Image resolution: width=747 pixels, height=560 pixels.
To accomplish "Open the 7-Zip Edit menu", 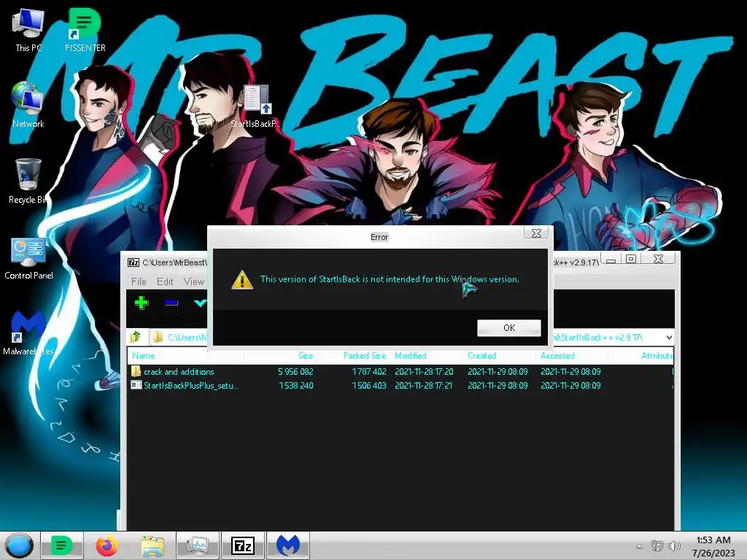I will 165,281.
